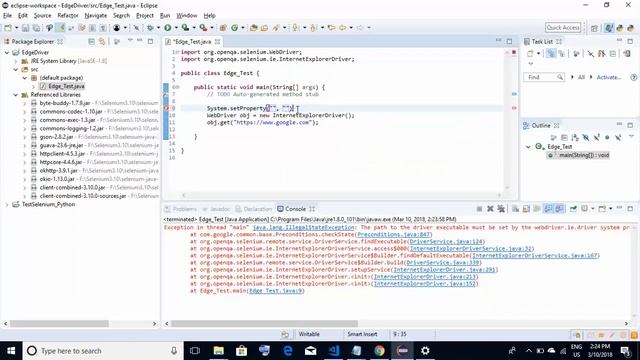This screenshot has height=360, width=640.
Task: Open the File menu
Action: (7, 16)
